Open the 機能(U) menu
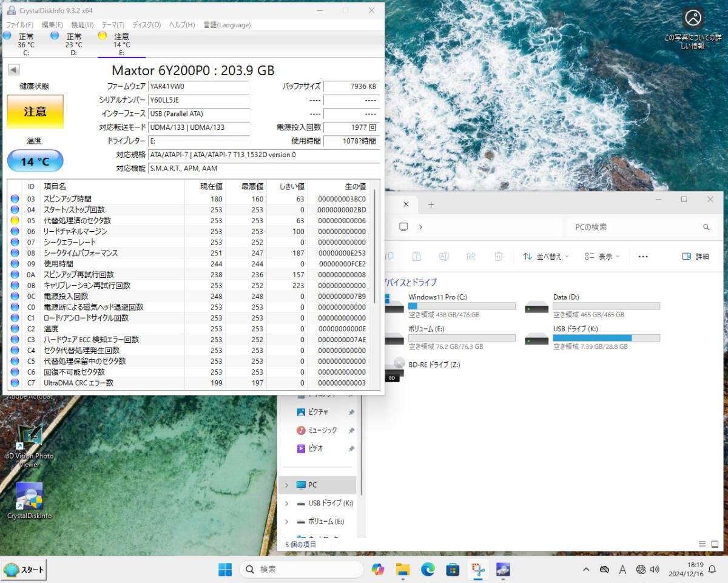Image resolution: width=728 pixels, height=583 pixels. pyautogui.click(x=82, y=25)
